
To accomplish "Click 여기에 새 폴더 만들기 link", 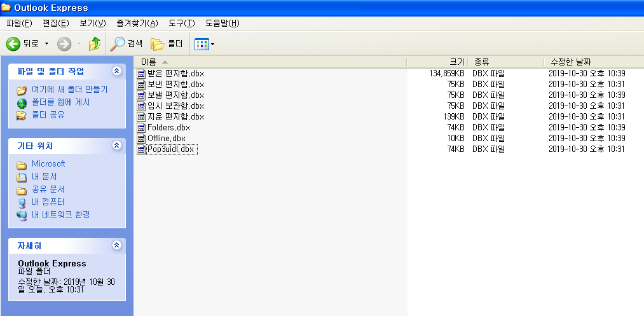I will [70, 90].
